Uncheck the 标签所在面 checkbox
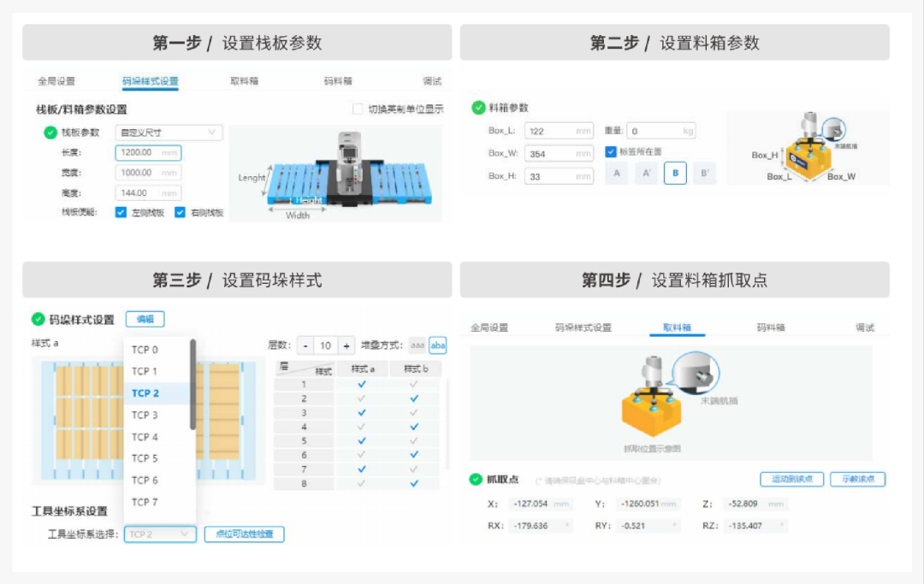This screenshot has width=924, height=584. (x=611, y=152)
